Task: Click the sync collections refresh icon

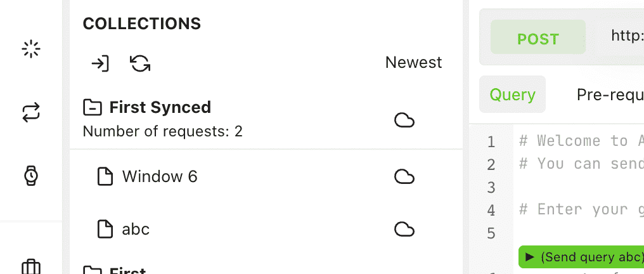Action: (140, 63)
